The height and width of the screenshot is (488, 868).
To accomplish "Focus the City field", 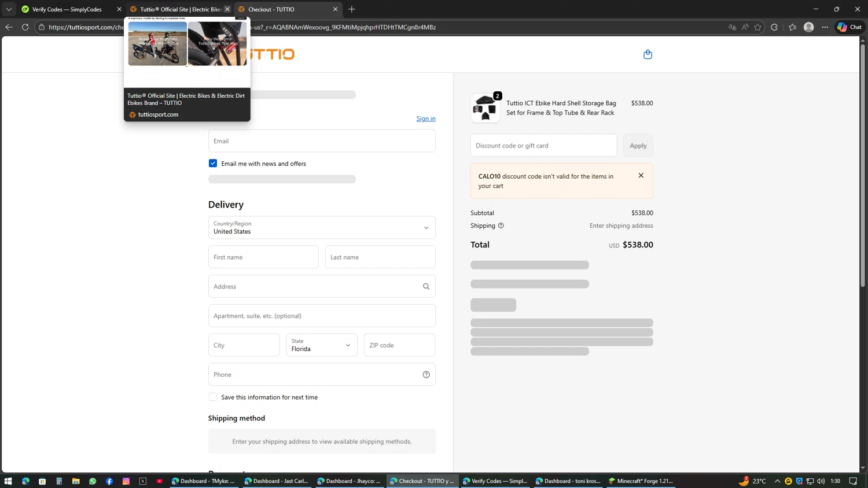I will 244,345.
